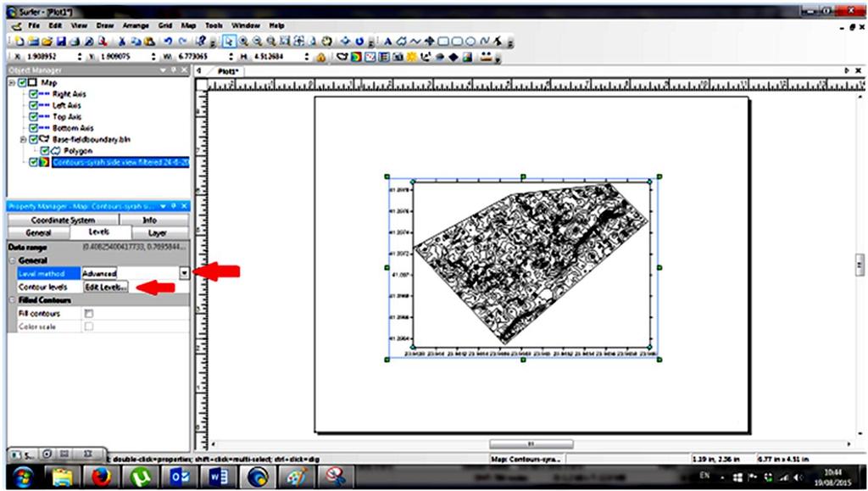Select the Ellipse drawing tool
The image size is (868, 491).
coord(471,42)
